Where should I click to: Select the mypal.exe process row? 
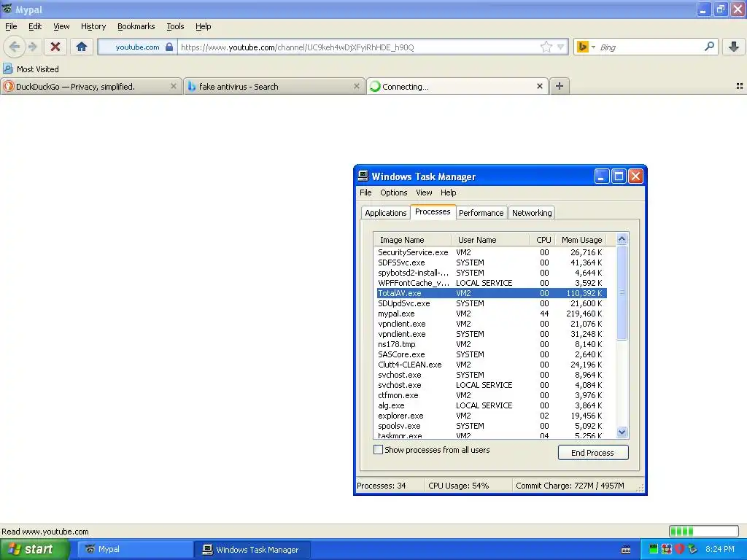tap(492, 314)
